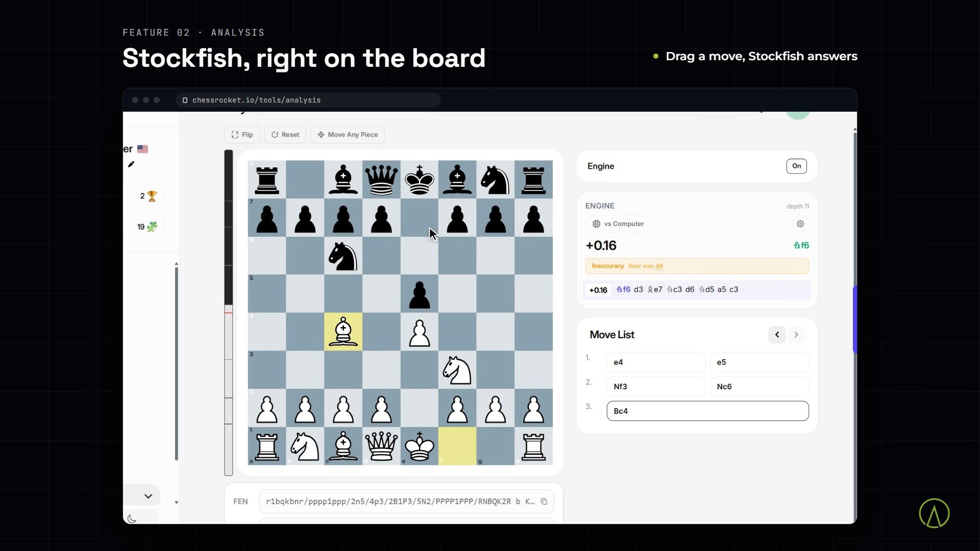The image size is (980, 551).
Task: Click the black knight on c6
Action: click(x=343, y=256)
